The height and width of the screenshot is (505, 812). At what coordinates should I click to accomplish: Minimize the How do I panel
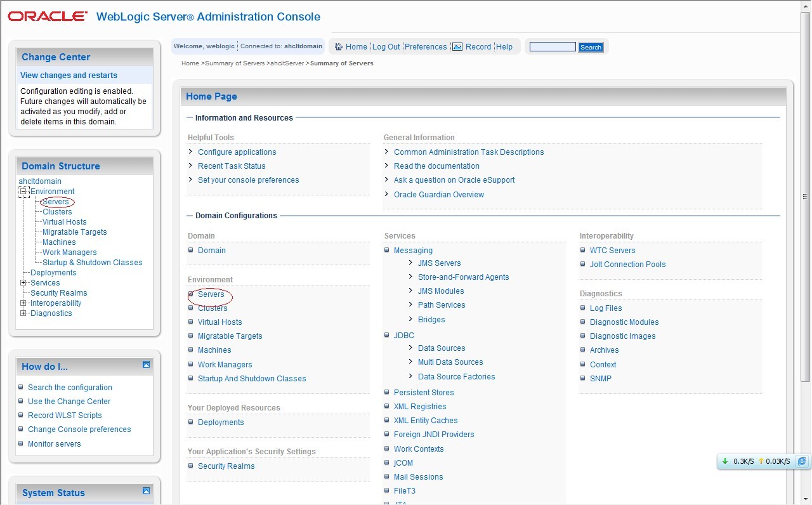[146, 364]
